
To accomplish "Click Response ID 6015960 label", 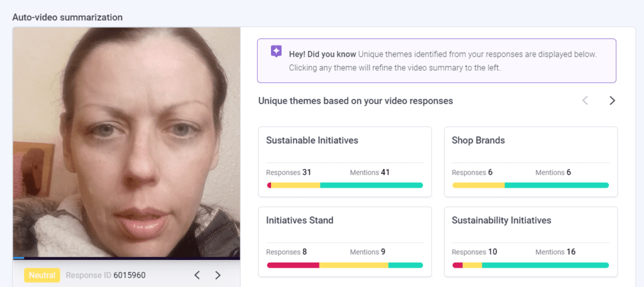I will 106,275.
